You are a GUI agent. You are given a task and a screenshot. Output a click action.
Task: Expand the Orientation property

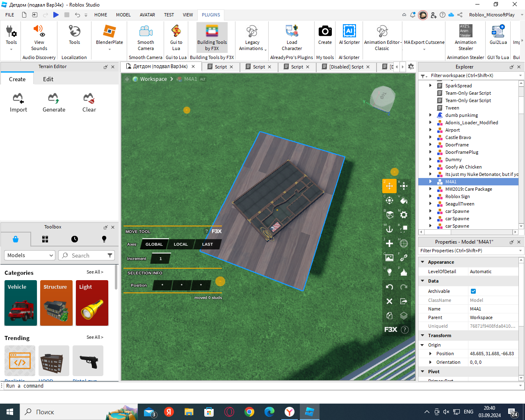(x=430, y=362)
